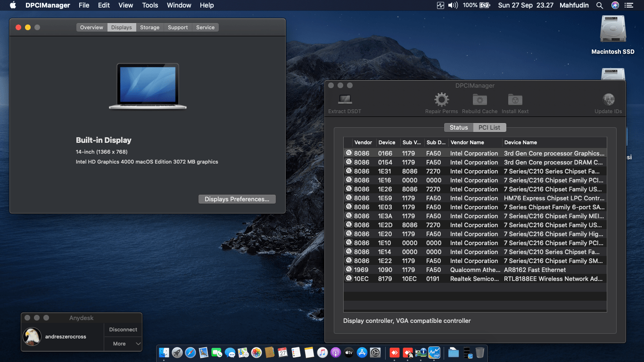Screen dimensions: 644x362
Task: Open the Tools menu in menu bar
Action: point(150,6)
